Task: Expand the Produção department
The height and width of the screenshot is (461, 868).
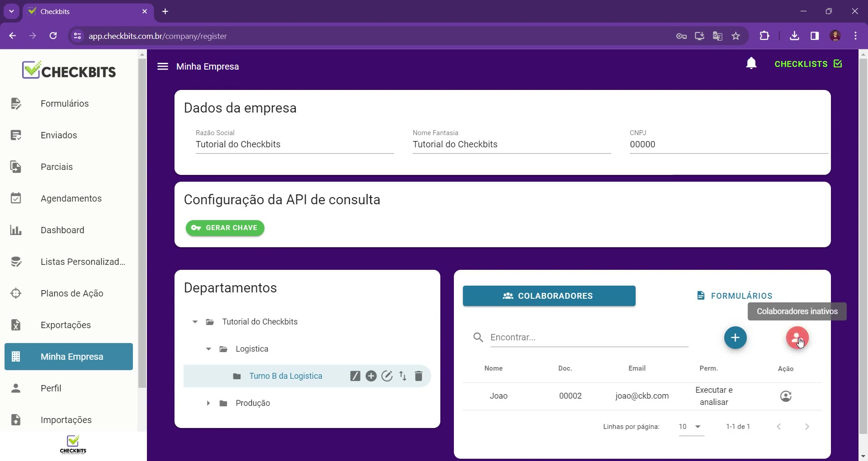Action: click(x=208, y=403)
